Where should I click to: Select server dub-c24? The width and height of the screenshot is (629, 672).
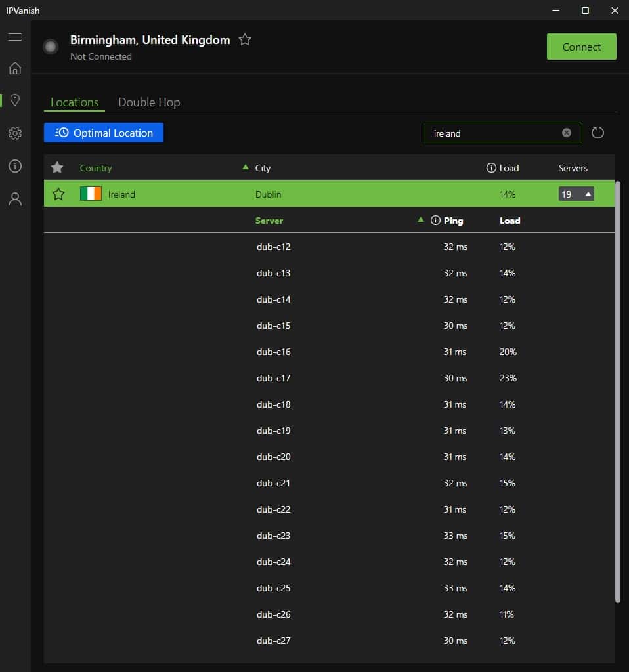click(329, 562)
